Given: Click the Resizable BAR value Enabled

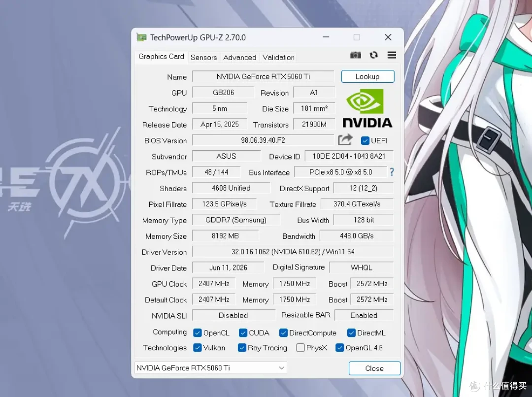Looking at the screenshot, I should click(x=364, y=315).
